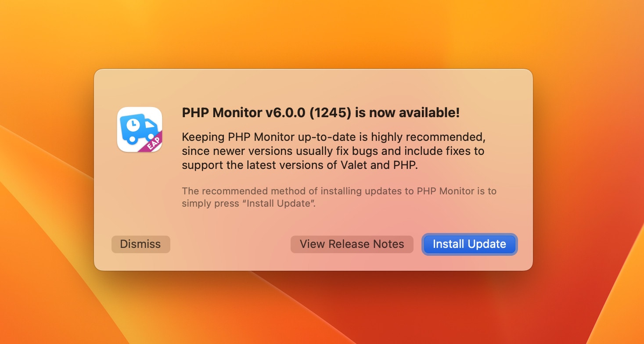The width and height of the screenshot is (644, 344).
Task: Start the update with Install Update
Action: tap(470, 244)
